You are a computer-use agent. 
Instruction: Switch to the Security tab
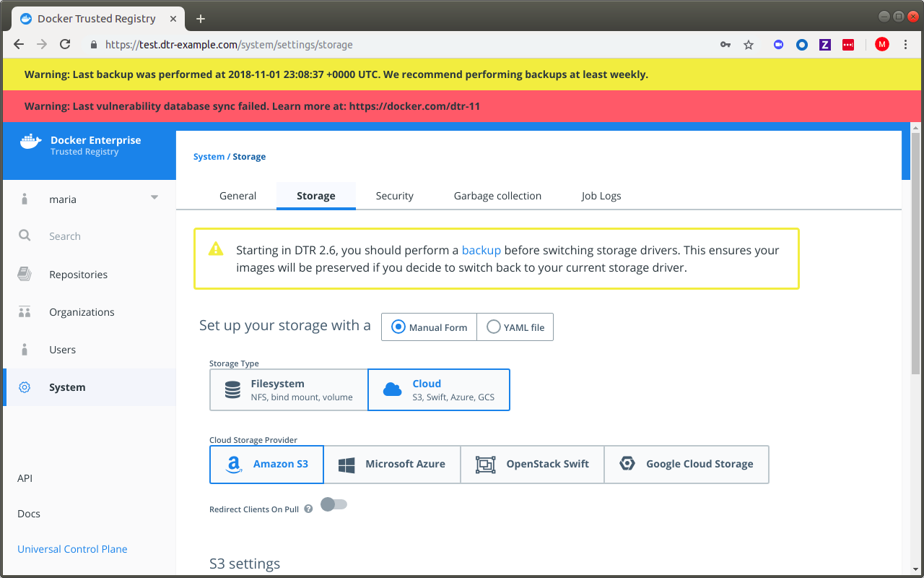(x=394, y=196)
